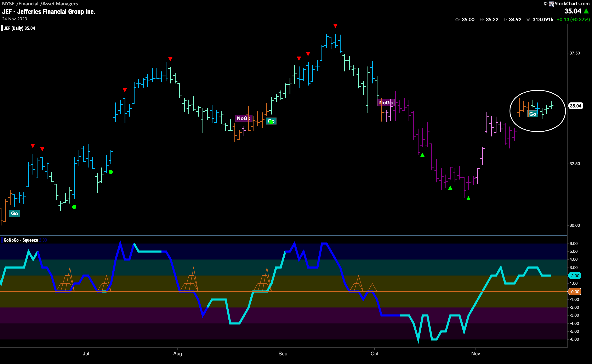Click the StockCharts.com logo icon
This screenshot has height=364, width=592.
click(x=551, y=4)
